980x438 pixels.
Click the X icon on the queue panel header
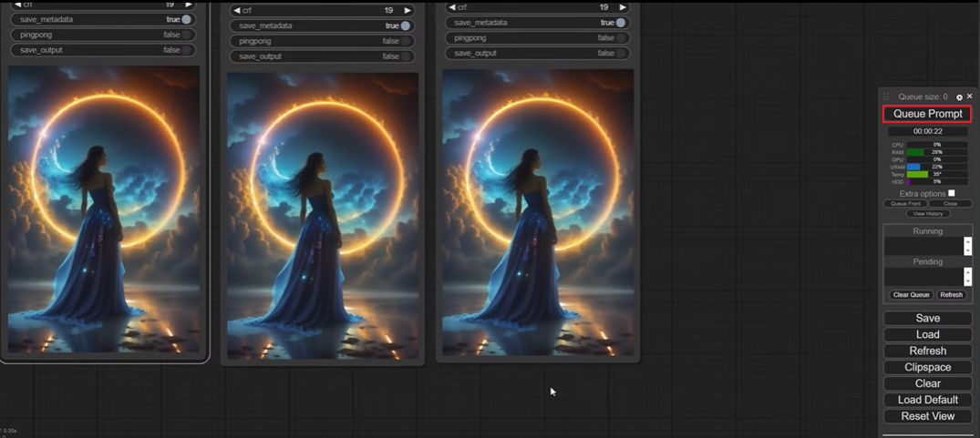tap(969, 97)
